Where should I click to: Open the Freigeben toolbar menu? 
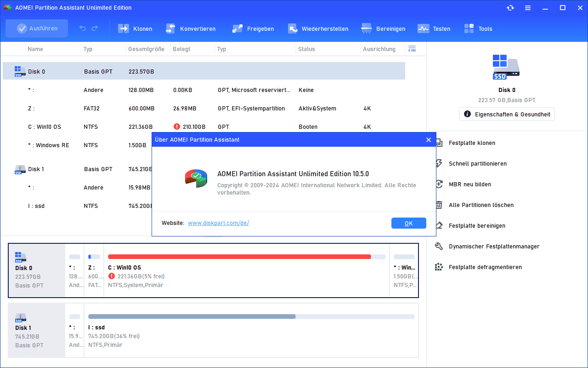pyautogui.click(x=253, y=29)
